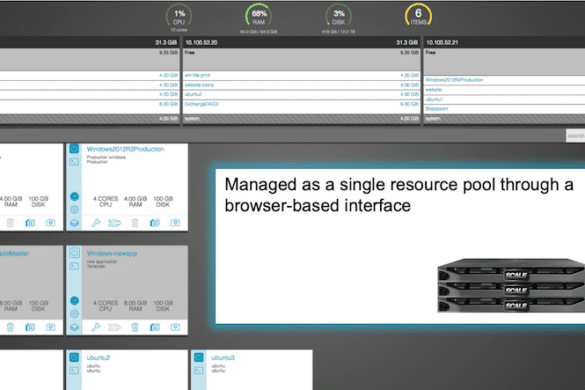Viewport: 585px width, 390px height.
Task: Click the wrench icon on Windows-newapp card
Action: coord(96,327)
